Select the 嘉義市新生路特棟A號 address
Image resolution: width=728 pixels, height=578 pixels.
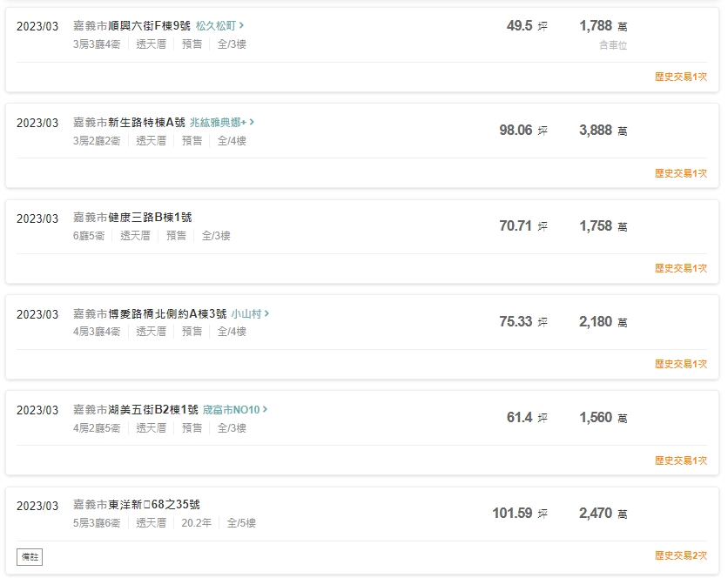(x=129, y=122)
